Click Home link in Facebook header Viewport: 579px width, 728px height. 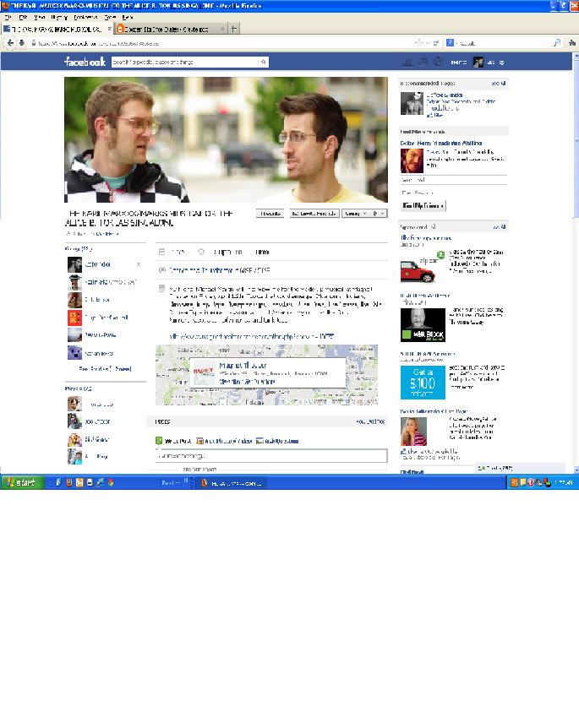click(459, 62)
